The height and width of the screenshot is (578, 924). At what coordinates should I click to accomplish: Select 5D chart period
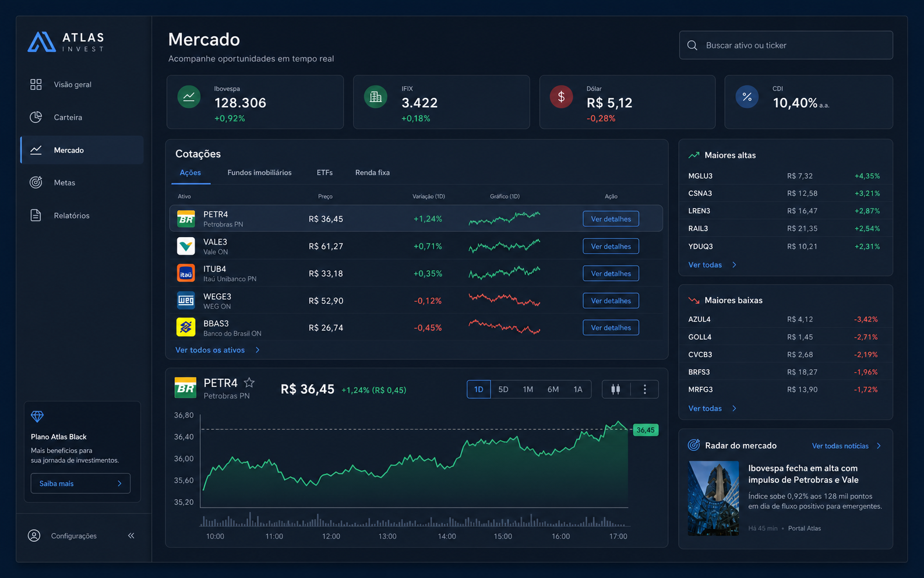(x=503, y=389)
